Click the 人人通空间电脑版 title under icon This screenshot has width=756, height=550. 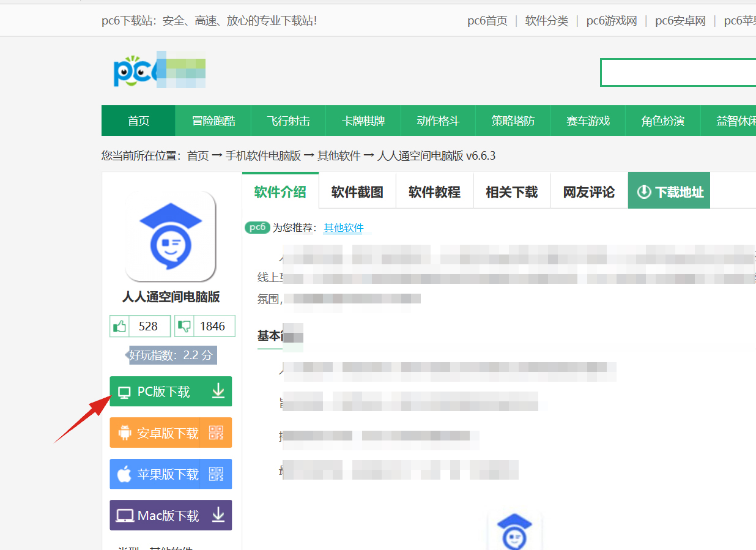[171, 297]
